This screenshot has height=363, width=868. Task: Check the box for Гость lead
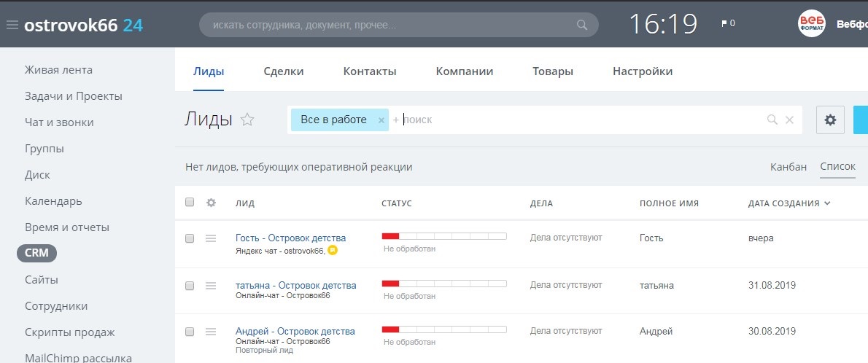point(190,238)
